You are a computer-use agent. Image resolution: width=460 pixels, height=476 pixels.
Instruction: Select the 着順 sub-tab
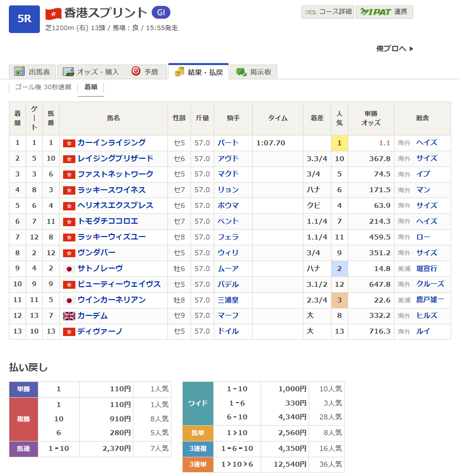click(x=91, y=87)
